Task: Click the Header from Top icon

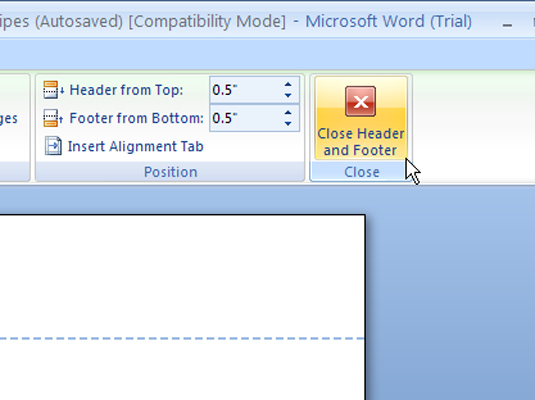Action: tap(53, 90)
